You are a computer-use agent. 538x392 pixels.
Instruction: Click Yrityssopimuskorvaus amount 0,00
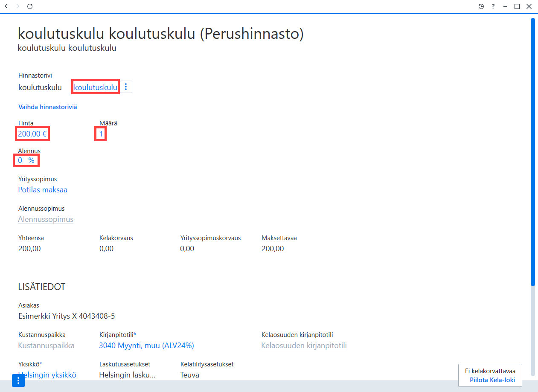(187, 249)
